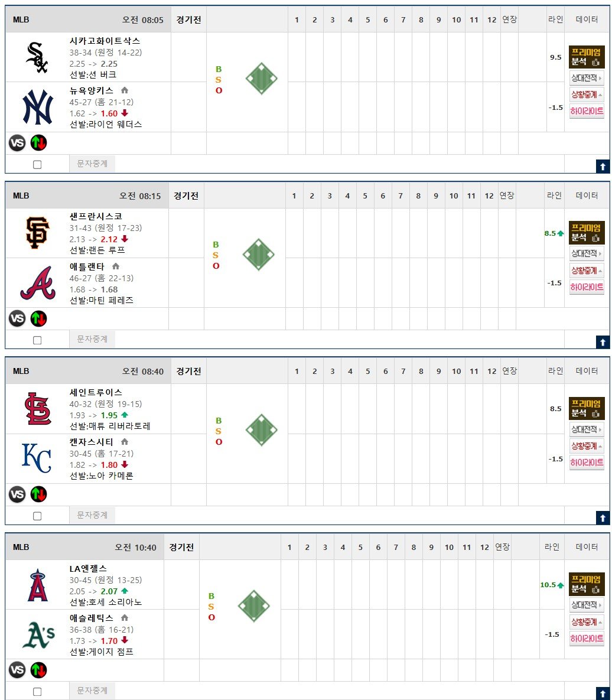
Task: Check the checkbox in the White Sox–Yankees game
Action: tap(37, 165)
